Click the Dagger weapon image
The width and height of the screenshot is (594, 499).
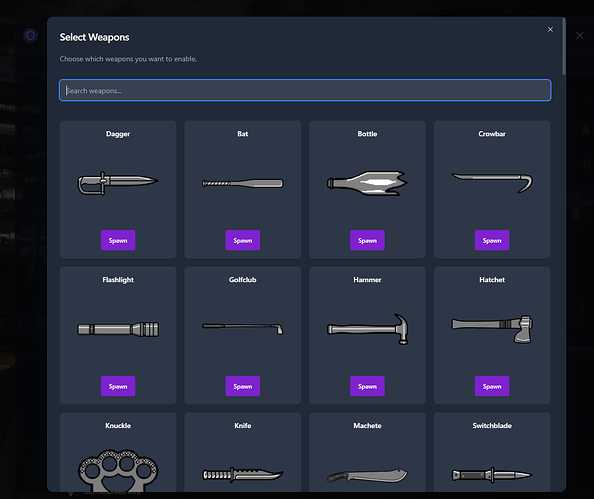point(118,183)
